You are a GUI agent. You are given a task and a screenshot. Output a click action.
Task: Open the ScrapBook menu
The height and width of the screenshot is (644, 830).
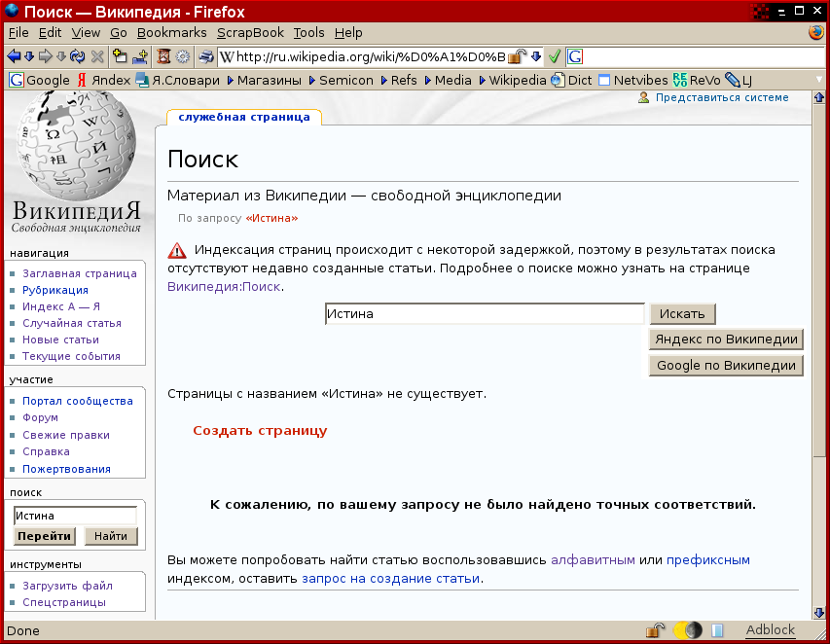250,33
